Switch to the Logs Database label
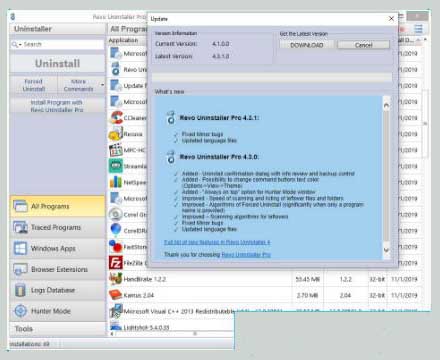Viewport: 440px width, 360px height. (x=53, y=290)
